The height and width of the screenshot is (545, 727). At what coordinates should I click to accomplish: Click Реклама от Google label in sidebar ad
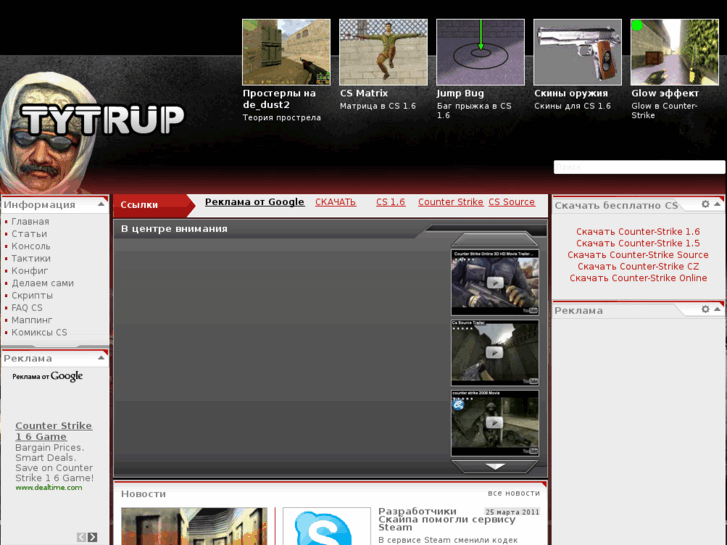47,376
